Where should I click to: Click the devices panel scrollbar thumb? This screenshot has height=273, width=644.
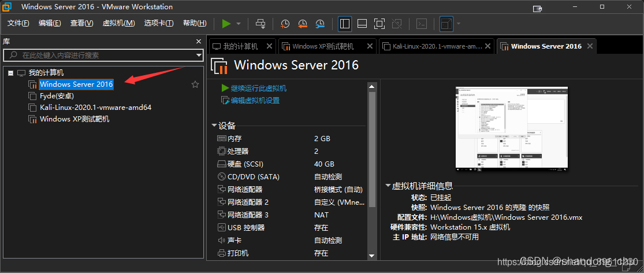372,149
